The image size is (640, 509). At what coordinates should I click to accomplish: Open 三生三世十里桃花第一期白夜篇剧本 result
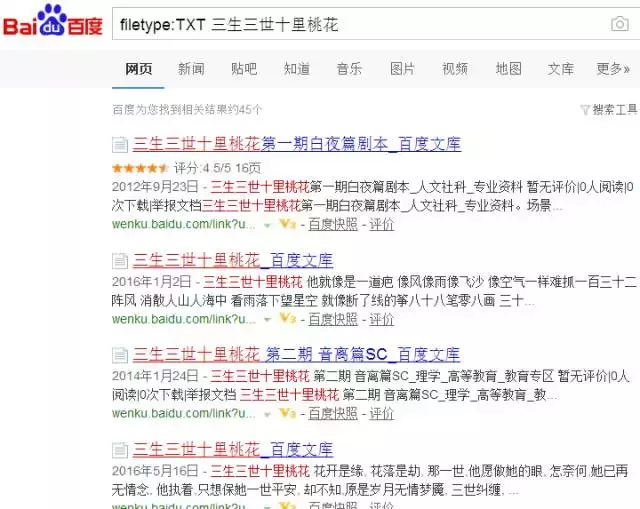(297, 144)
